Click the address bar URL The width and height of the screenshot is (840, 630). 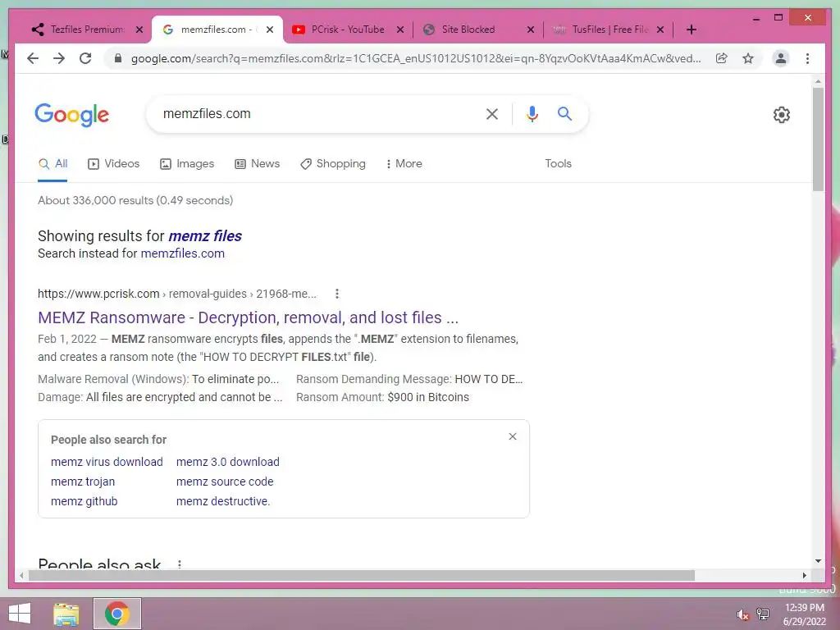416,58
